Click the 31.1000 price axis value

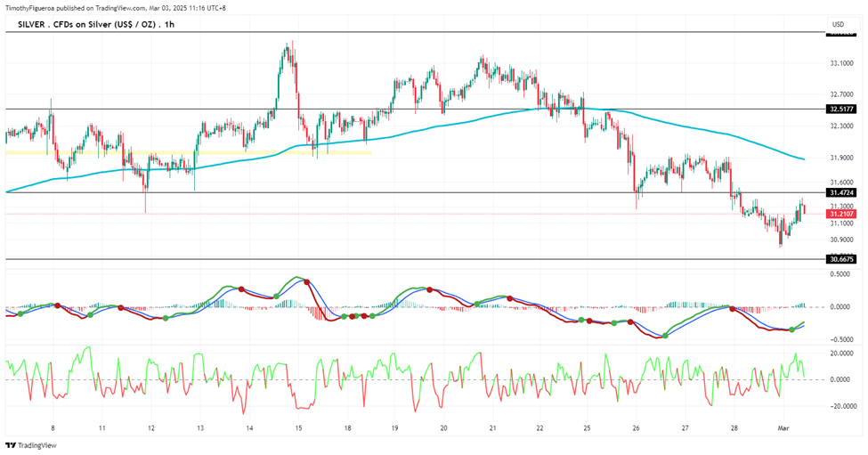[841, 223]
